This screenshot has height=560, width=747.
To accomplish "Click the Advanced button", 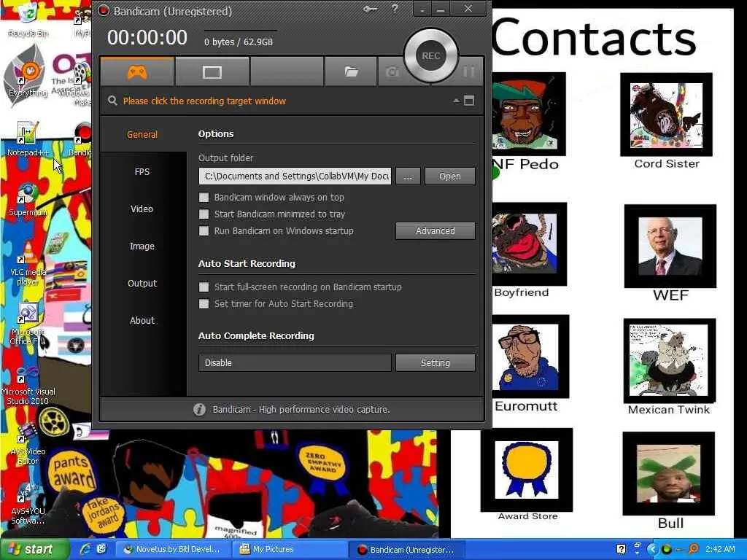I will (435, 230).
